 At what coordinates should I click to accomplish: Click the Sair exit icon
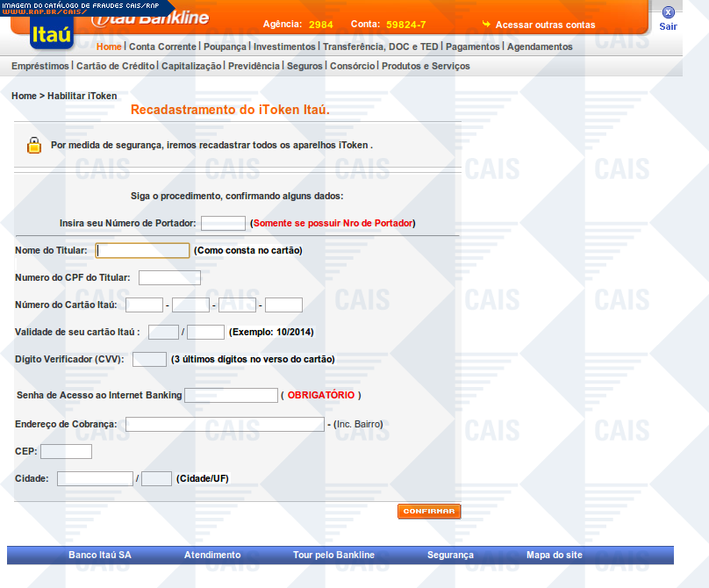click(x=668, y=12)
